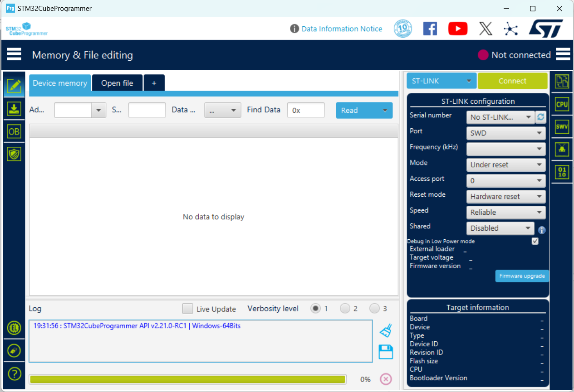Open the Reset mode dropdown
The width and height of the screenshot is (574, 392).
click(505, 197)
